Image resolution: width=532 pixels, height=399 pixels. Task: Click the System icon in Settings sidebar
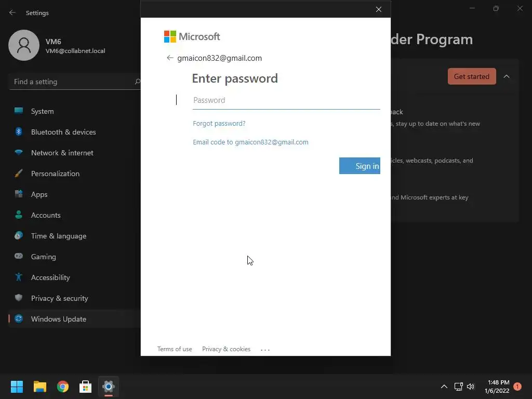click(19, 111)
